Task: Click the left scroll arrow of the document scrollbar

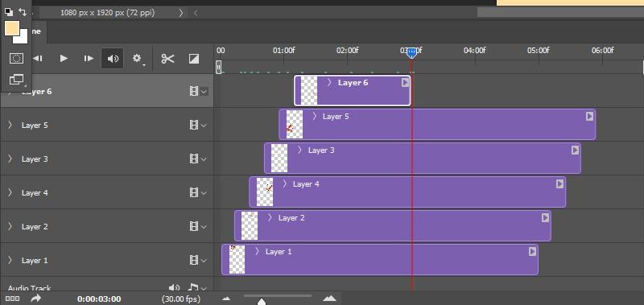Action: (196, 13)
